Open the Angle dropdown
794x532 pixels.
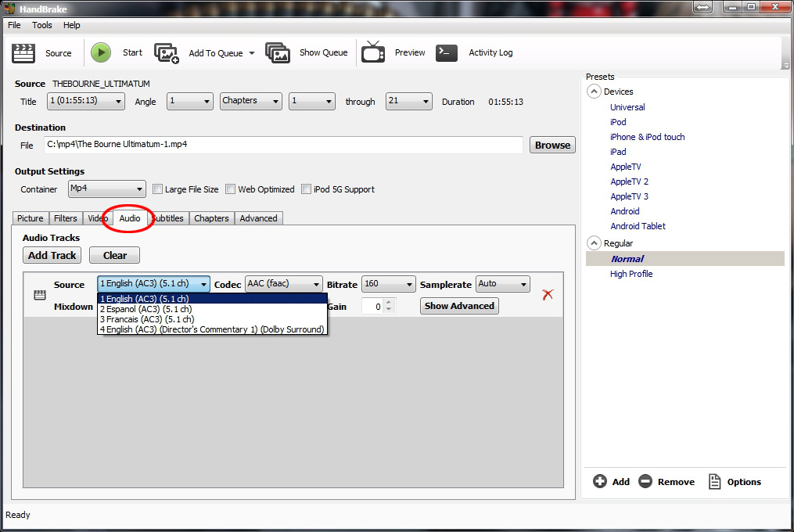click(190, 102)
